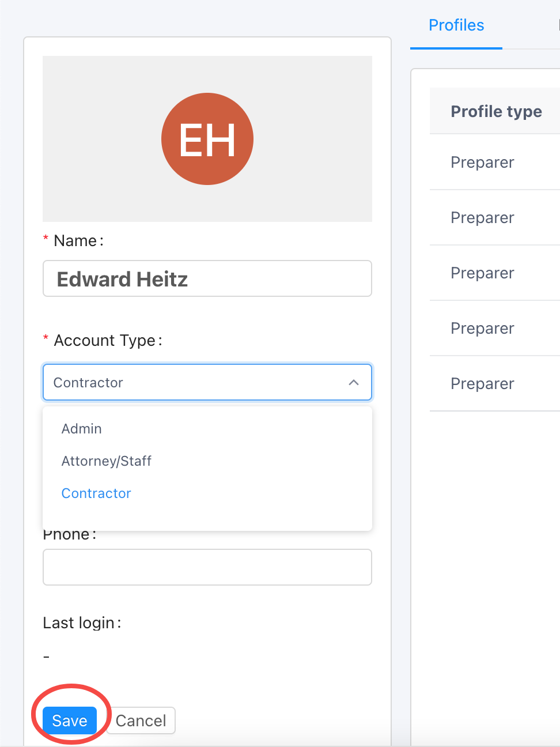The width and height of the screenshot is (560, 747).
Task: Focus the Name field with Edward Heitz
Action: (x=207, y=279)
